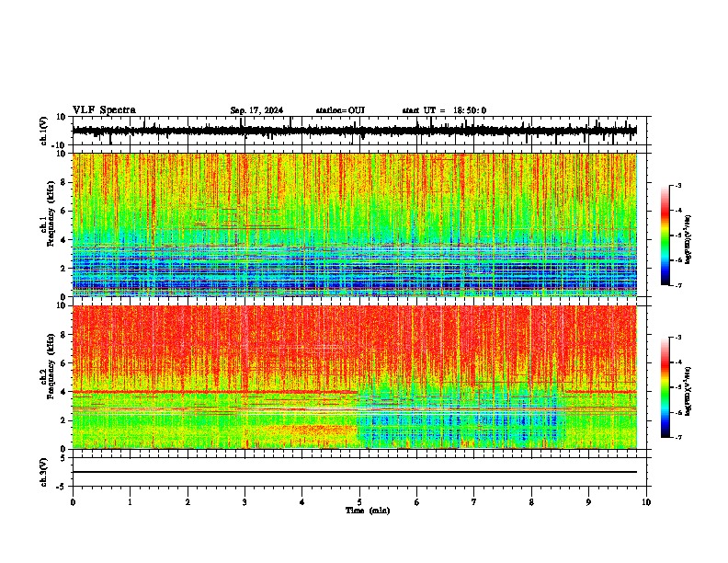Click the time axis tick label "4"
728x563 pixels.
(302, 502)
